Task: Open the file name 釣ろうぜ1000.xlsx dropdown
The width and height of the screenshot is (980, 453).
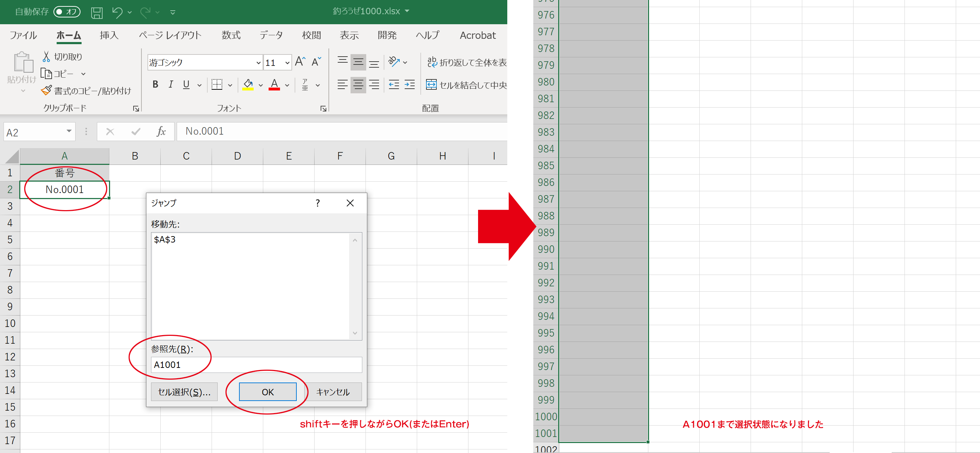Action: point(407,11)
